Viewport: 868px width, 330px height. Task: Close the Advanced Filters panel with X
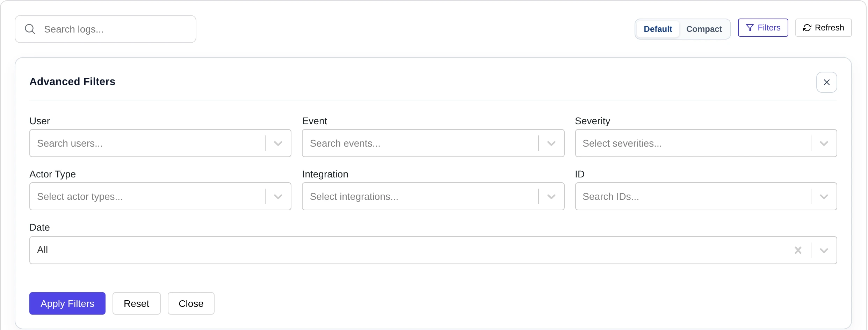[x=826, y=82]
